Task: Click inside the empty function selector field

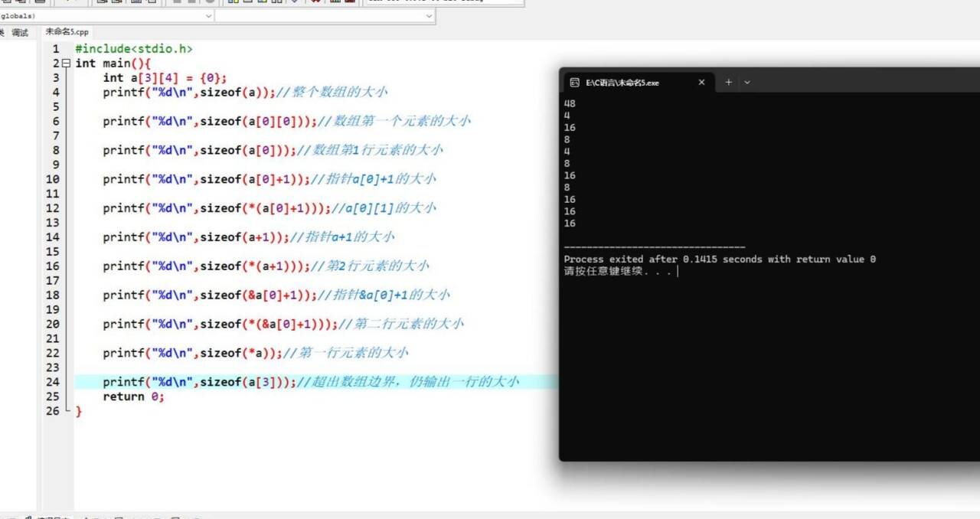Action: pos(322,15)
